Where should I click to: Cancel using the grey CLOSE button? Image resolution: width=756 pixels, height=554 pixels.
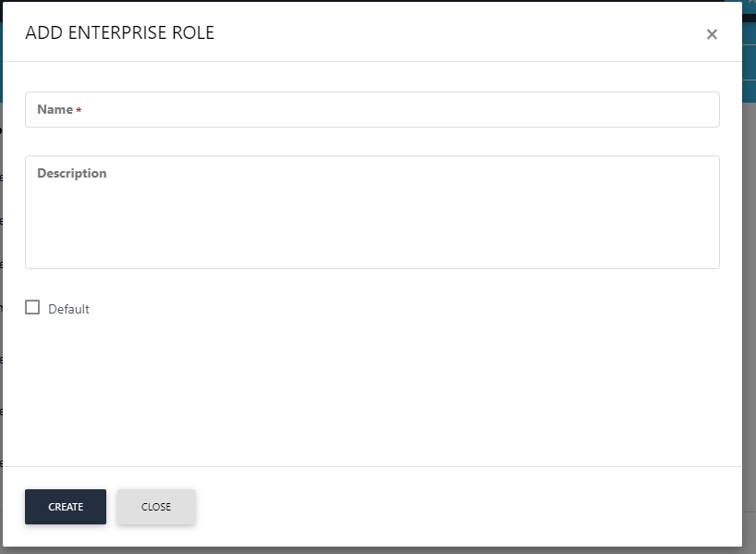coord(156,507)
